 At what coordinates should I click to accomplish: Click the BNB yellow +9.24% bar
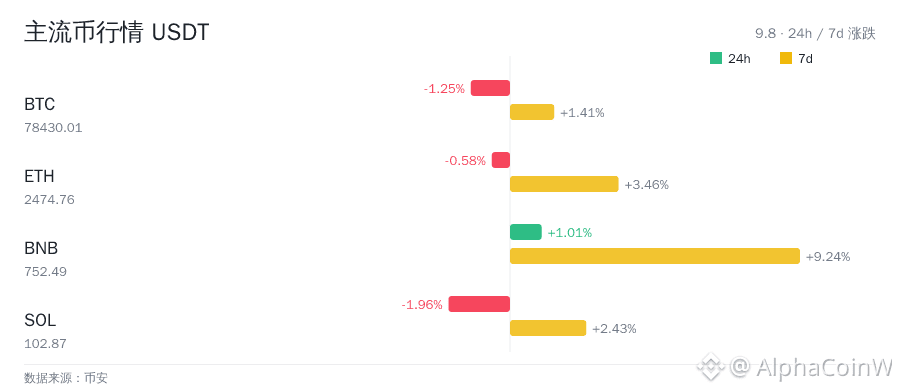(655, 256)
